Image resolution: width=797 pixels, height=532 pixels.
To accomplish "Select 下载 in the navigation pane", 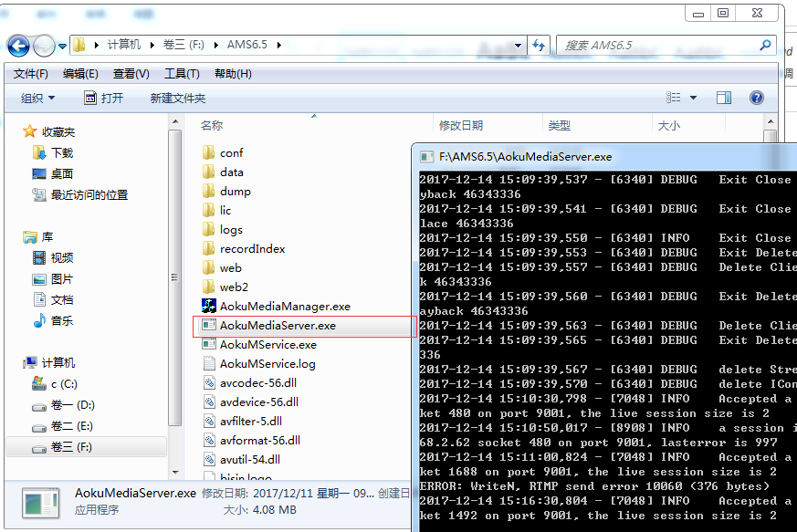I will click(x=53, y=153).
